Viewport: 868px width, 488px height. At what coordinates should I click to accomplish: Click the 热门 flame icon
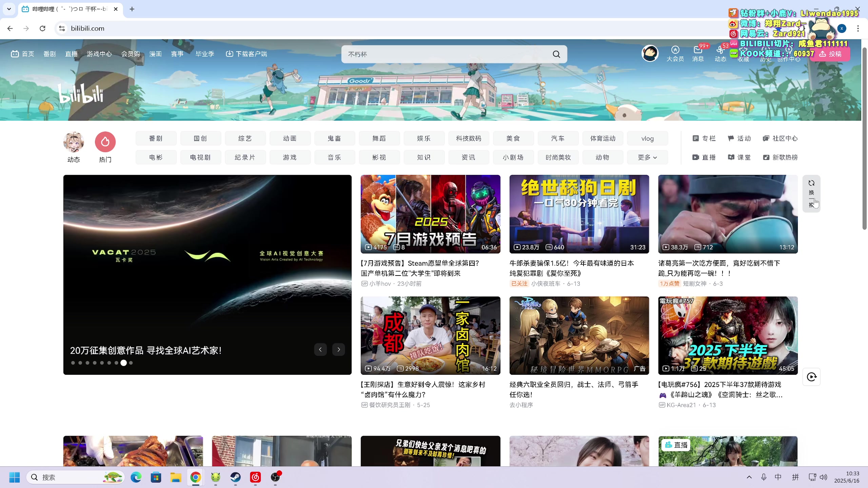click(105, 142)
